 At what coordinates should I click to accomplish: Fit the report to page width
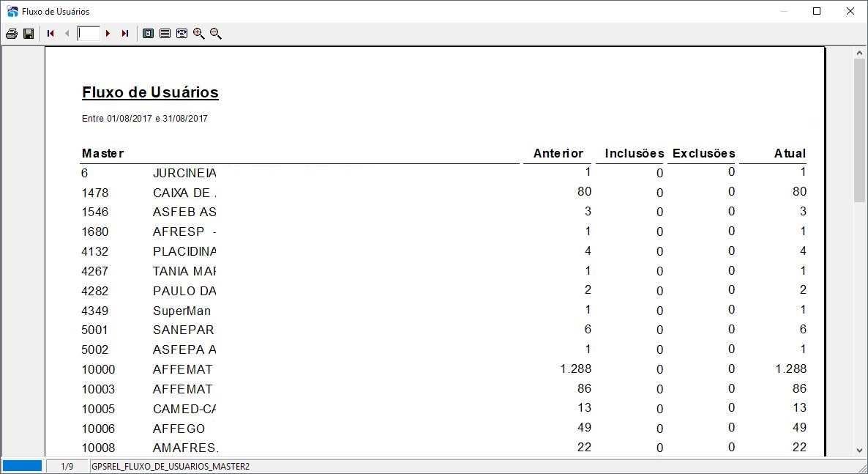182,34
